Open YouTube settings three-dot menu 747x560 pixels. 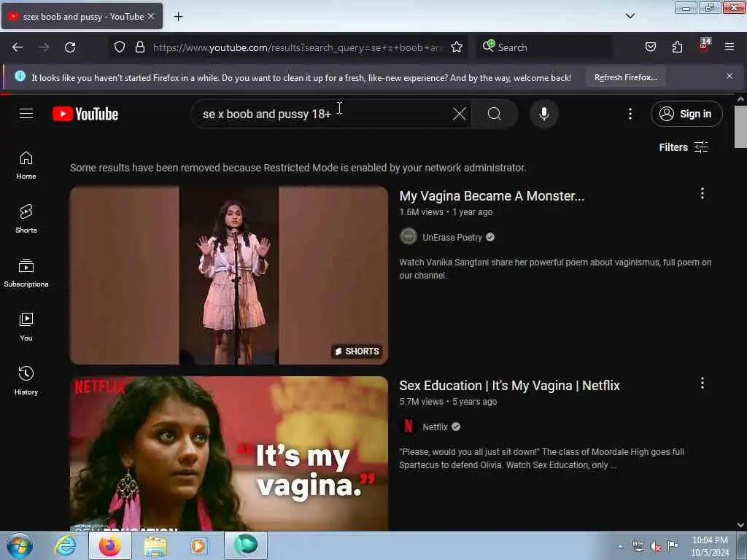pos(630,114)
